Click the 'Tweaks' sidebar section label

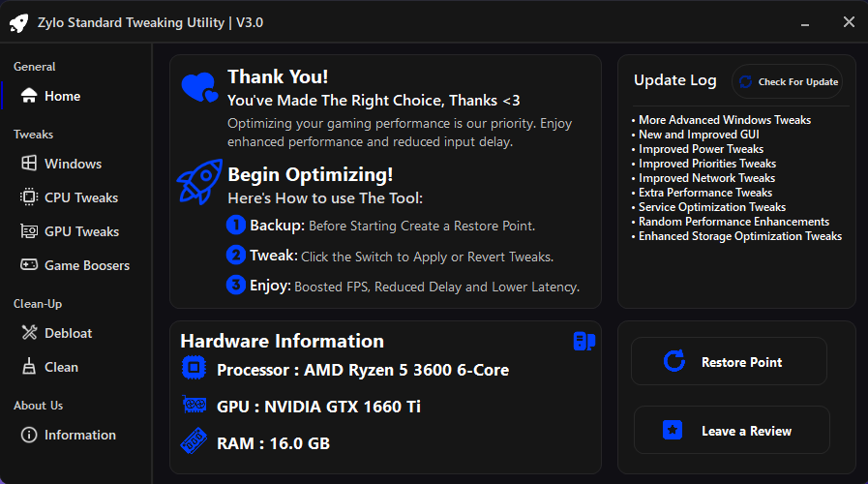(33, 135)
